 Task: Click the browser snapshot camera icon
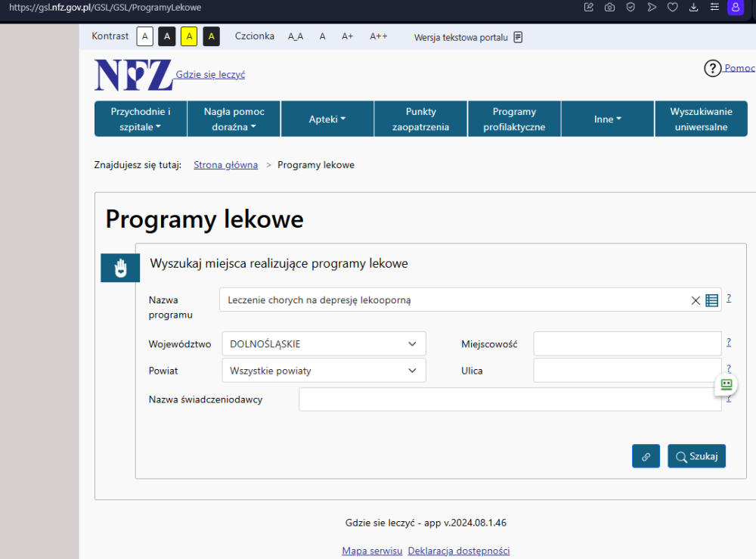(609, 8)
